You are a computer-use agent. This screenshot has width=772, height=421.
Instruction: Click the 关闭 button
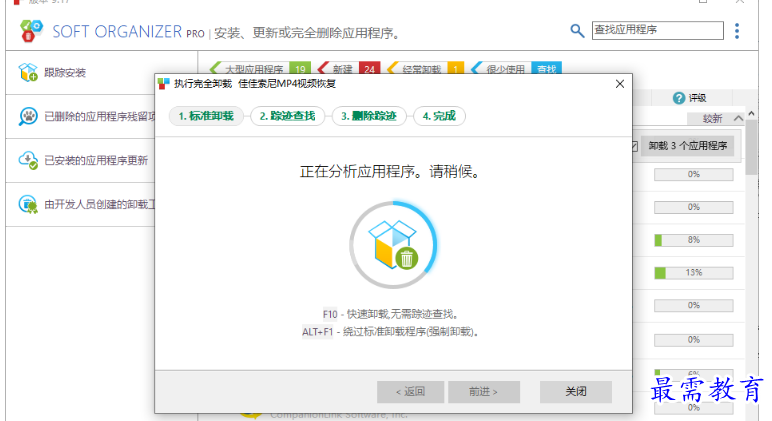pyautogui.click(x=576, y=392)
